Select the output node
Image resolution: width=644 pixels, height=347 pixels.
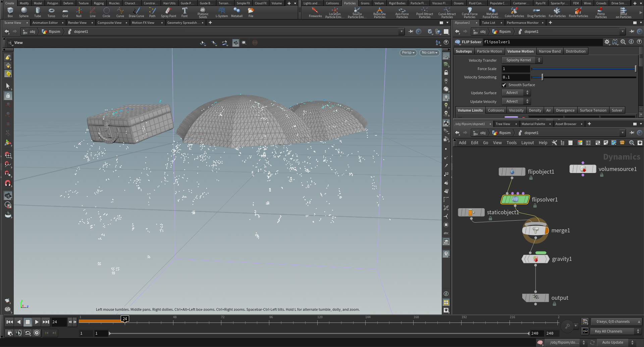[535, 298]
